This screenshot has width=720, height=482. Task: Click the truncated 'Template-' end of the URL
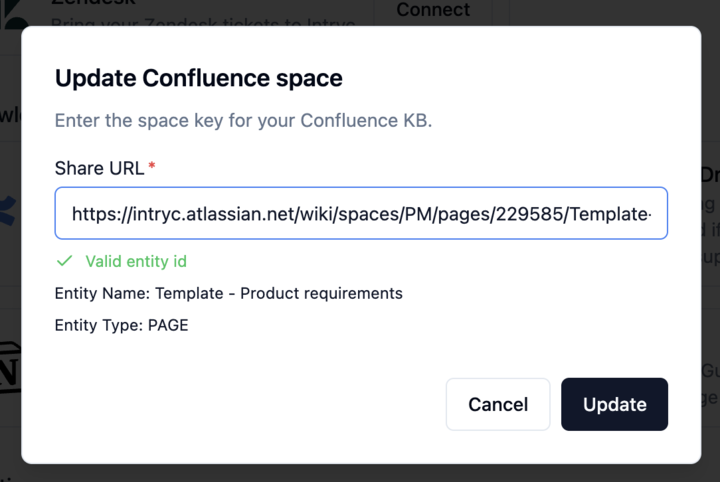[x=610, y=213]
